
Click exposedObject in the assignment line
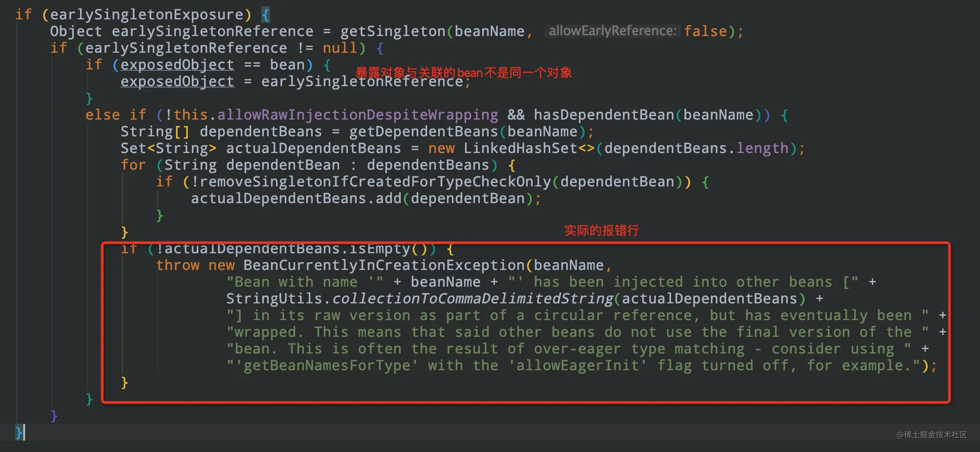[x=177, y=81]
